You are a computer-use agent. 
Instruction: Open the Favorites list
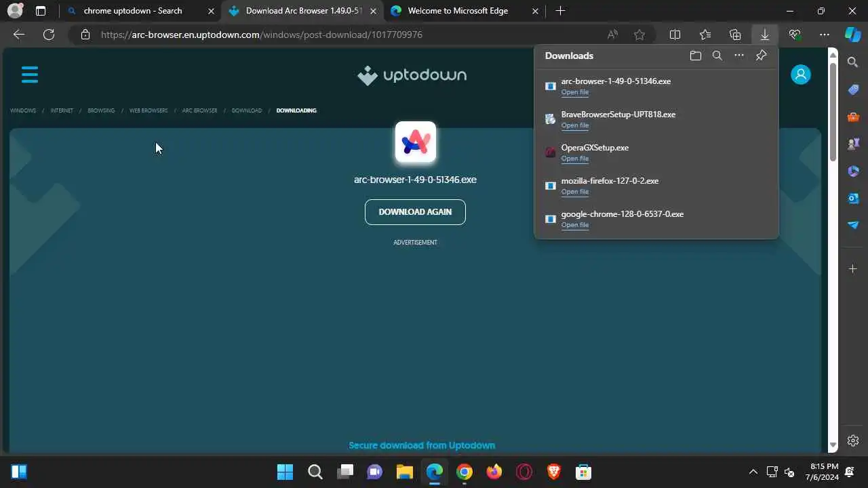[705, 35]
